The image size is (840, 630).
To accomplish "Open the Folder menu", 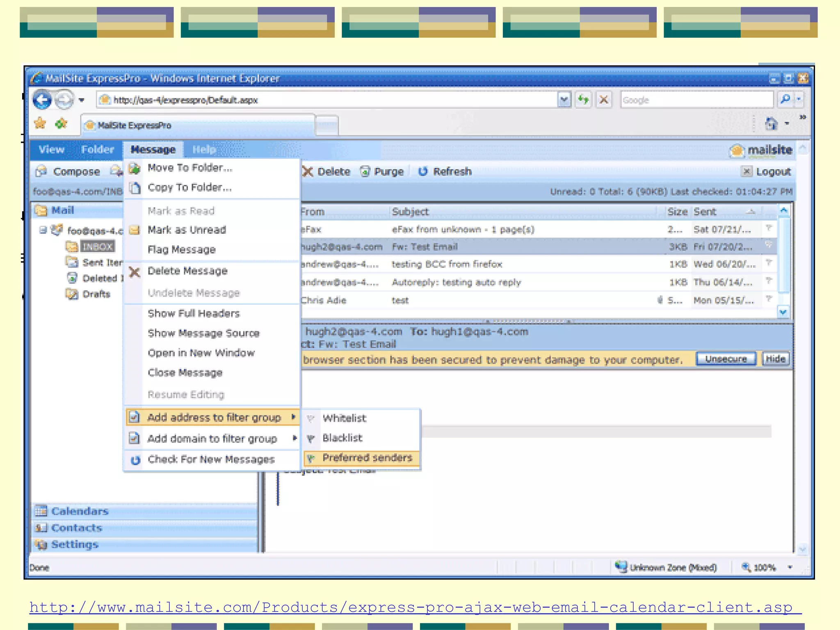I will click(97, 149).
